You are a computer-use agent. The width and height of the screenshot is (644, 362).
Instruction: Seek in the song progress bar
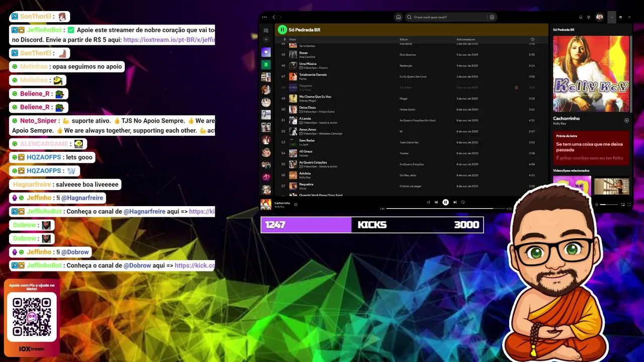point(445,208)
